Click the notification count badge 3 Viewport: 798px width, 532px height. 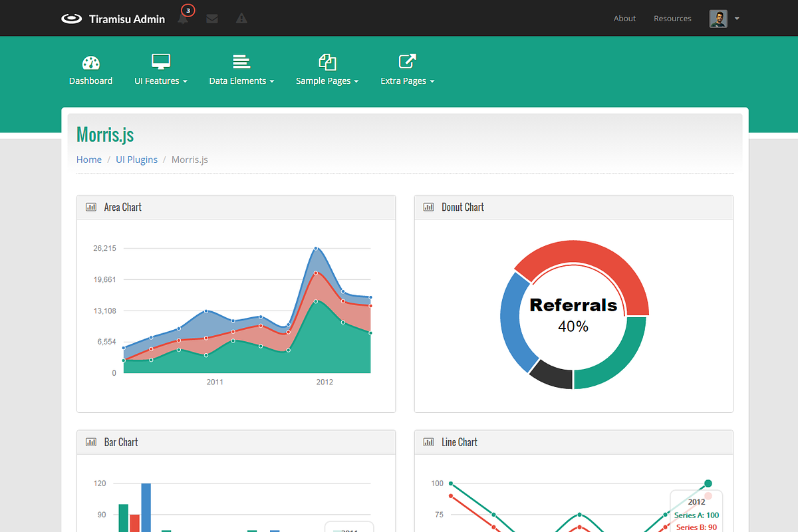(188, 10)
